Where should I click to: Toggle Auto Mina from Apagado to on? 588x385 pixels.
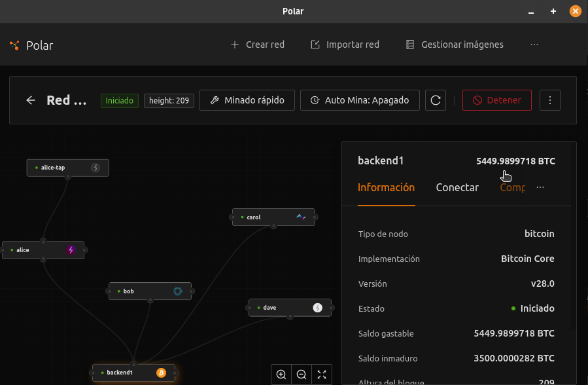(x=360, y=100)
